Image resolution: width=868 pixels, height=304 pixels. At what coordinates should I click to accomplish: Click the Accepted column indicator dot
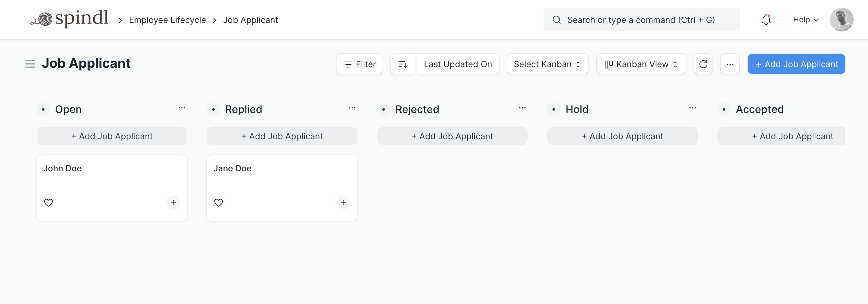724,109
